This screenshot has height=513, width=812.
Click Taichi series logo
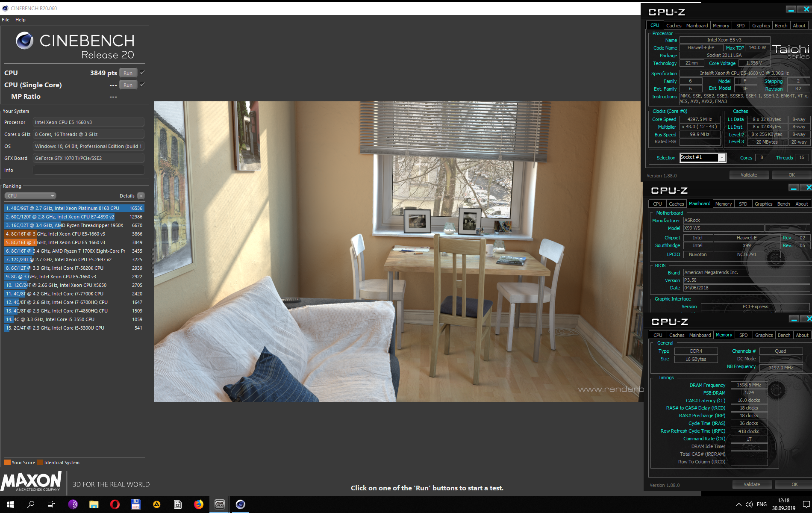pos(791,51)
